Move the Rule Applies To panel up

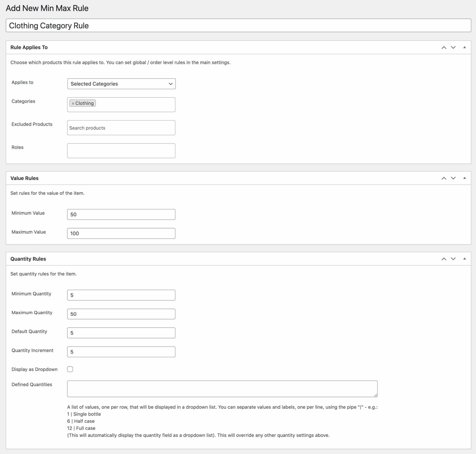(x=444, y=47)
